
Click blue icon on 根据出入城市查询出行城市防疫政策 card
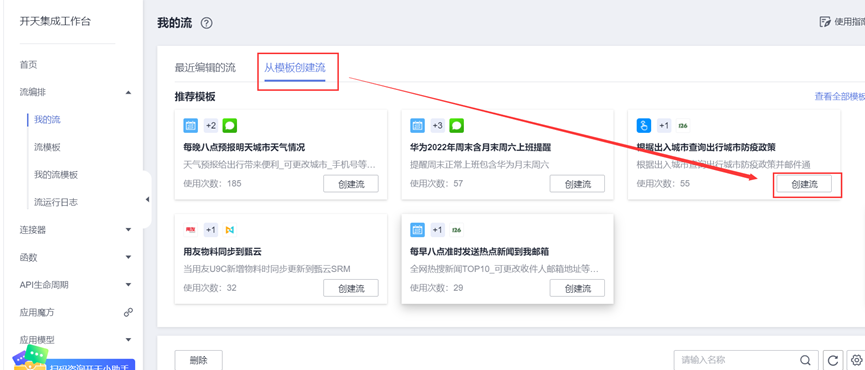[644, 126]
